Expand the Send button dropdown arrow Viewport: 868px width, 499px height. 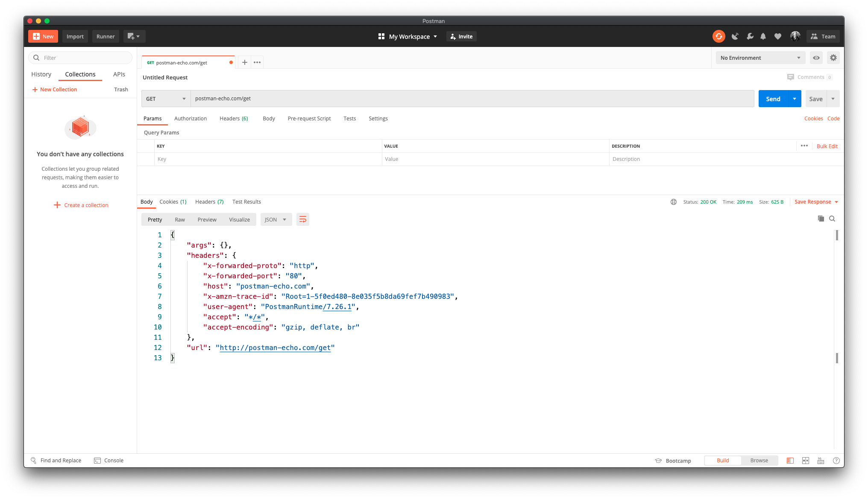(x=795, y=99)
